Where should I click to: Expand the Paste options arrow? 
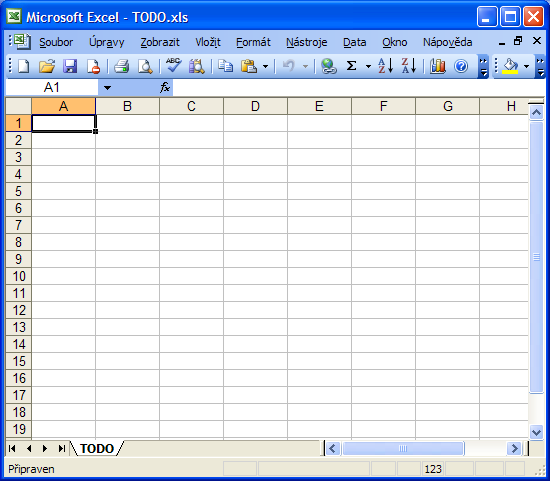(266, 66)
